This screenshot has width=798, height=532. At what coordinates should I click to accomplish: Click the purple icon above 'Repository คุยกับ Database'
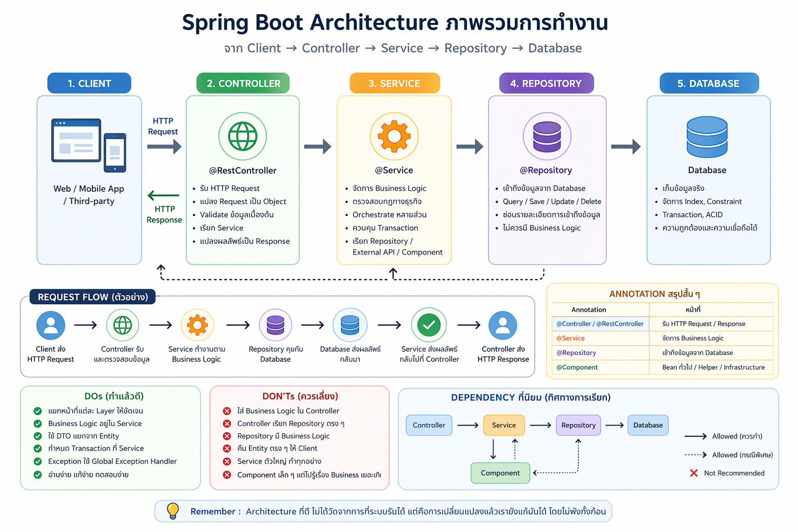click(275, 325)
